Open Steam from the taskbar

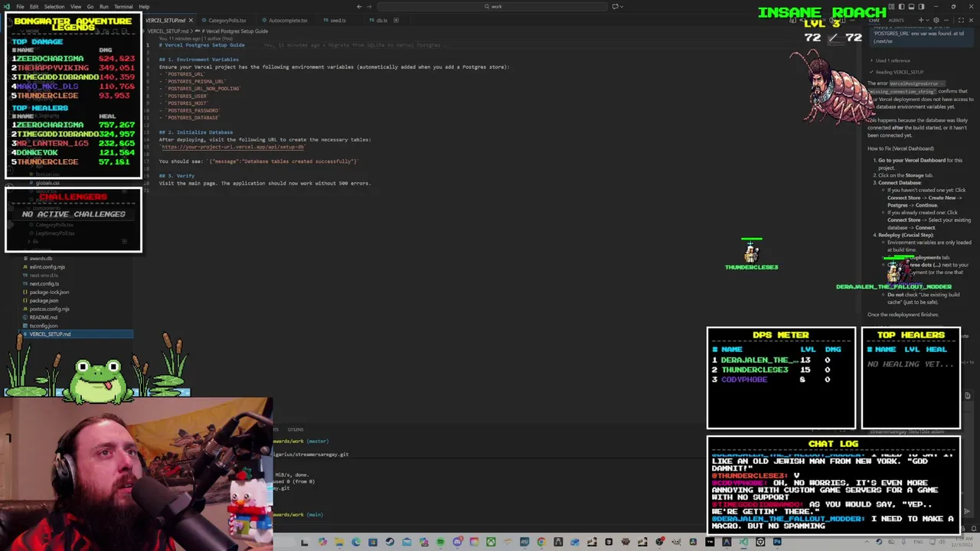[390, 542]
